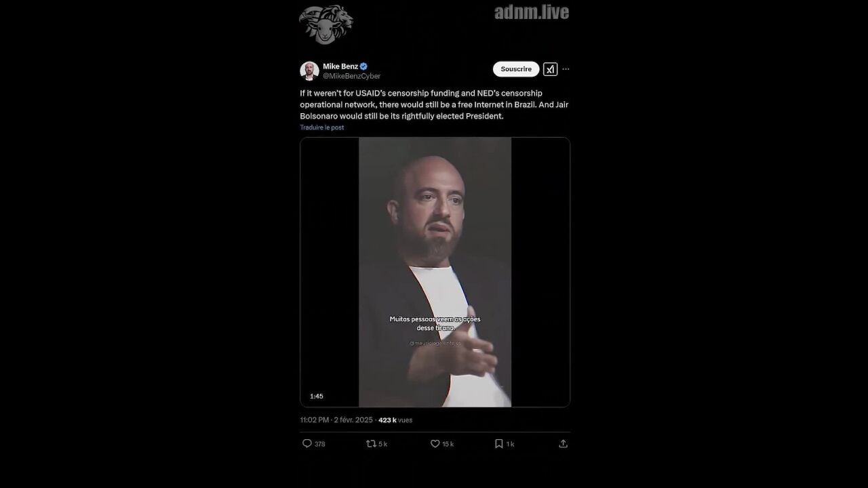
Task: Open the Grok xI icon
Action: [x=550, y=69]
